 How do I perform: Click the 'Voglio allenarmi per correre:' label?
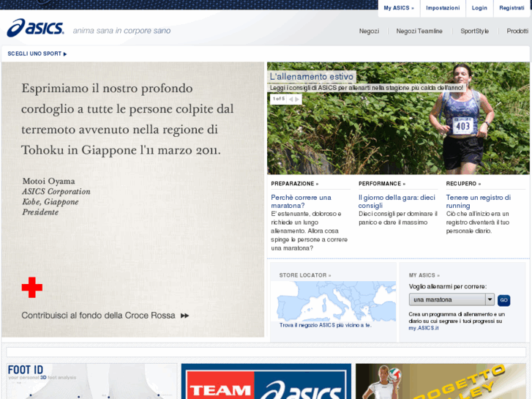point(448,286)
